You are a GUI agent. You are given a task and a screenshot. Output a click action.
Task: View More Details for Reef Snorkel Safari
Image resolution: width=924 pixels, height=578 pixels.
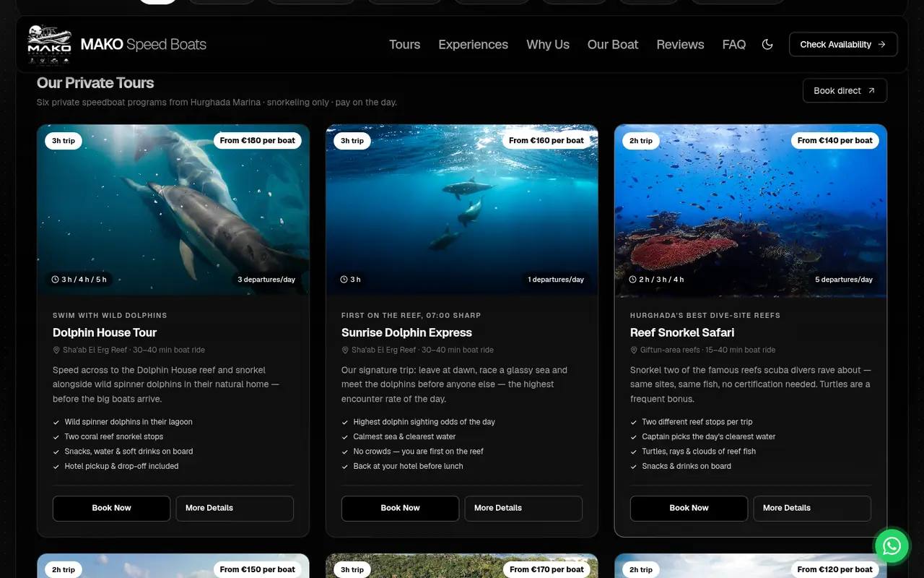812,508
